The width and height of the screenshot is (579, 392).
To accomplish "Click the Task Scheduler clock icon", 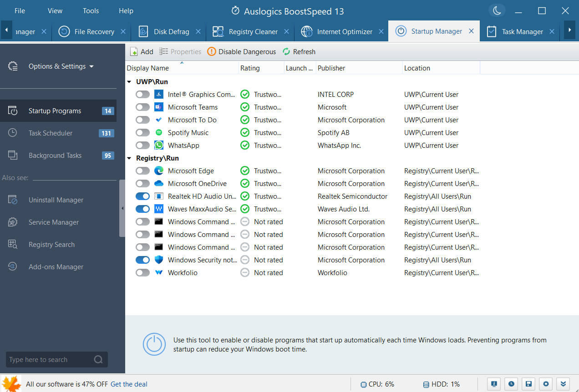I will point(13,133).
